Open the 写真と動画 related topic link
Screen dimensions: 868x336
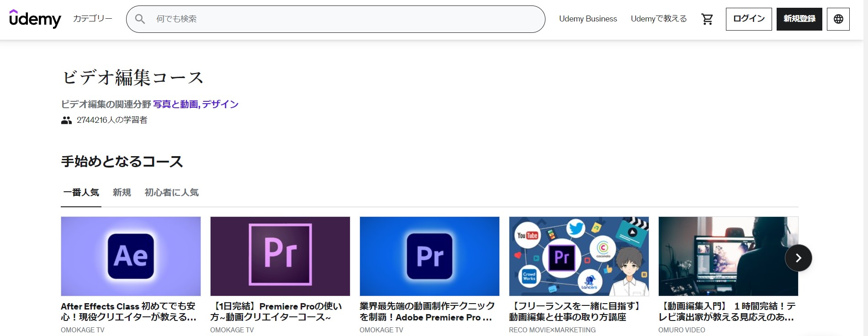[x=175, y=104]
